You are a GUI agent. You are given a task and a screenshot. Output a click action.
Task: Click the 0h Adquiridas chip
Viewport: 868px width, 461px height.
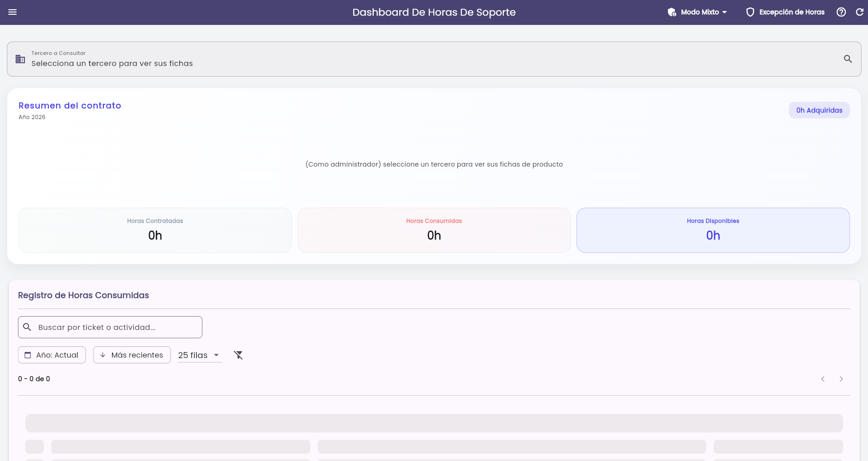(819, 110)
